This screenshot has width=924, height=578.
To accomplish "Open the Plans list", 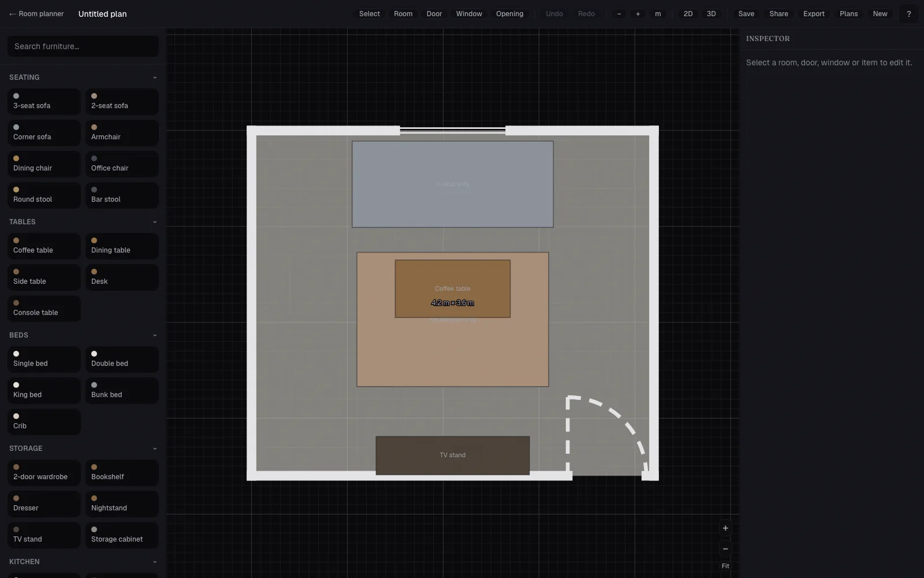I will point(848,14).
